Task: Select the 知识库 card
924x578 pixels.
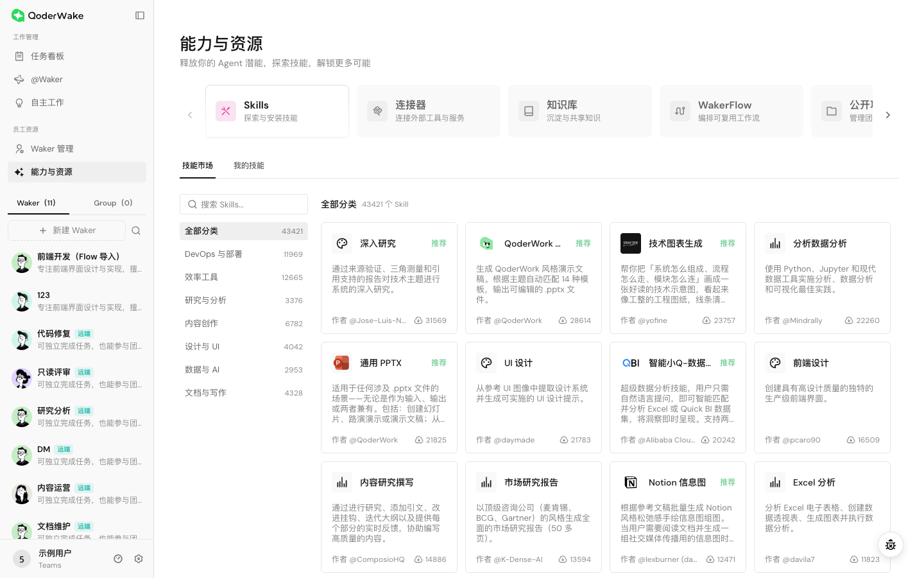Action: tap(580, 111)
